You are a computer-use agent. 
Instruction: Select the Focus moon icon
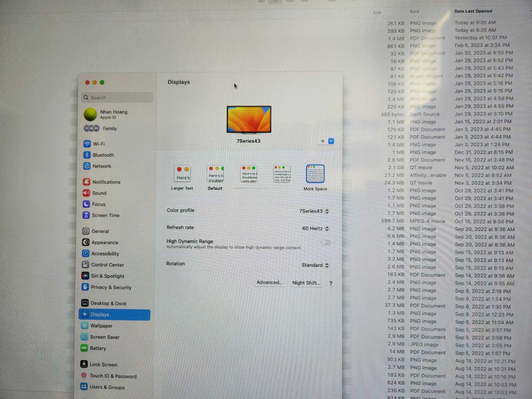[86, 204]
